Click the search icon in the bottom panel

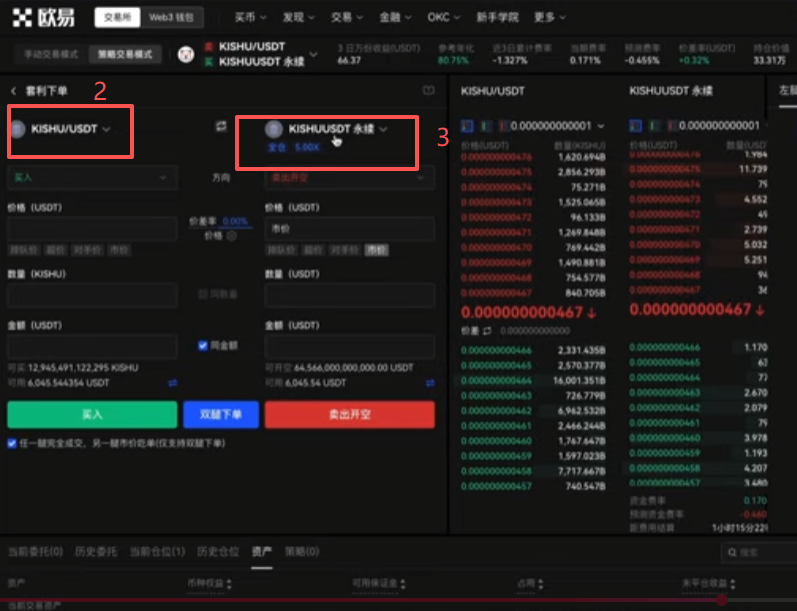pos(732,553)
